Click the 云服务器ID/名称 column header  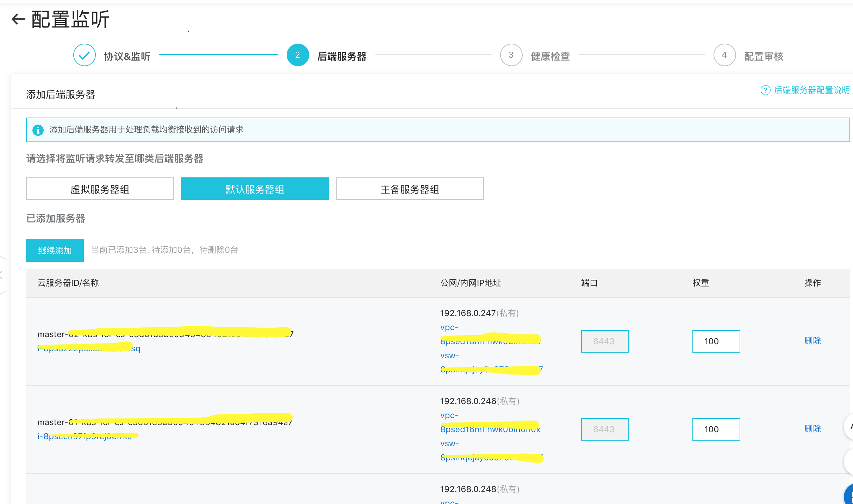[x=68, y=283]
